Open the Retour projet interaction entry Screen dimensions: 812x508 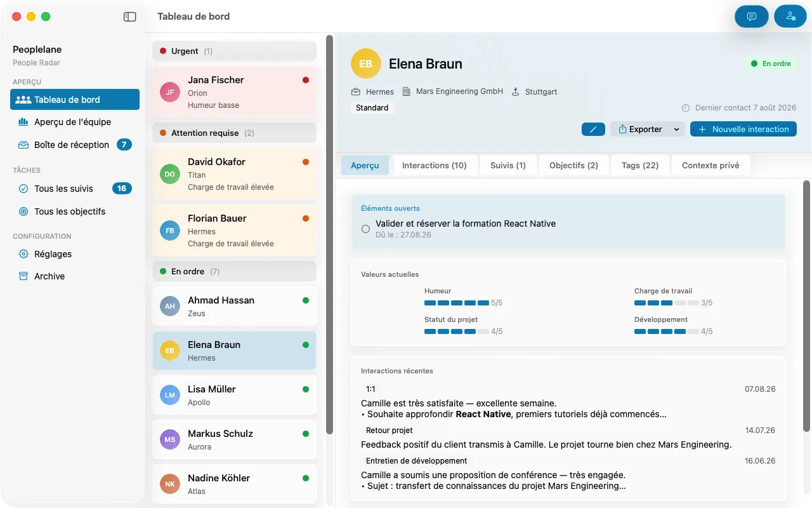point(568,438)
